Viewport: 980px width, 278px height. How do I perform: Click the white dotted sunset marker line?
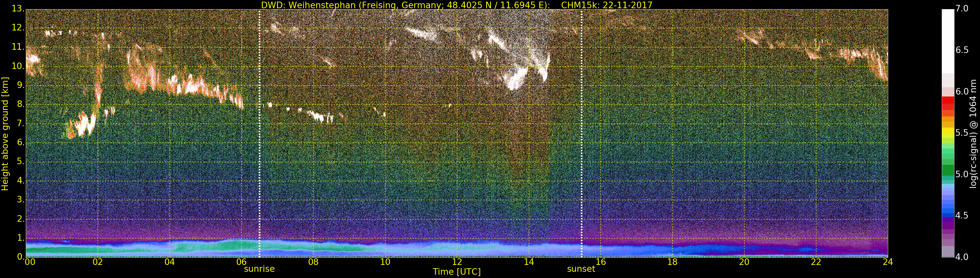click(582, 133)
